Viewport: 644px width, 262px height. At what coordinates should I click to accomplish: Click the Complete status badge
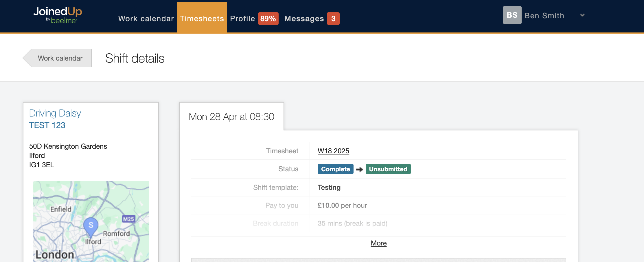coord(335,169)
